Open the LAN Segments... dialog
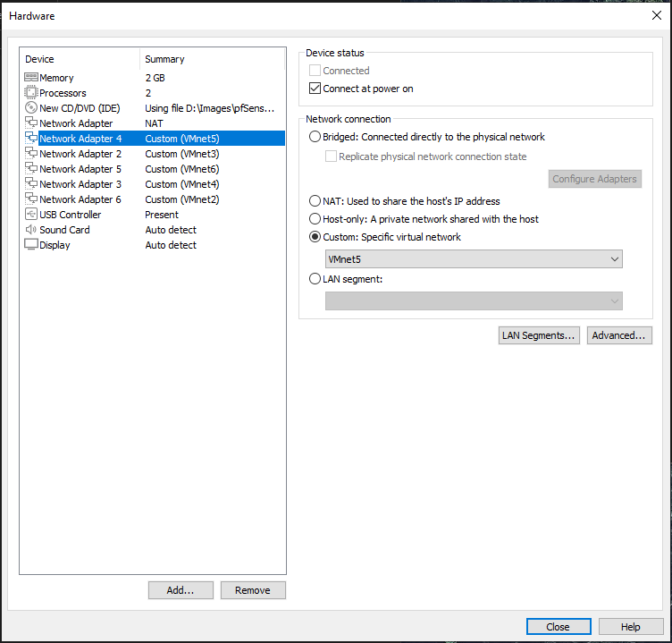The image size is (672, 643). [539, 335]
